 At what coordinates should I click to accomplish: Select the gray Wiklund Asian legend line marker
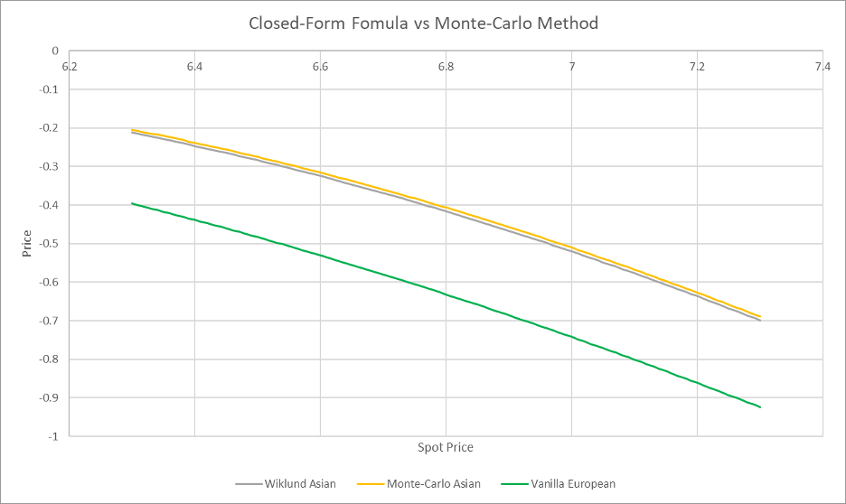249,484
